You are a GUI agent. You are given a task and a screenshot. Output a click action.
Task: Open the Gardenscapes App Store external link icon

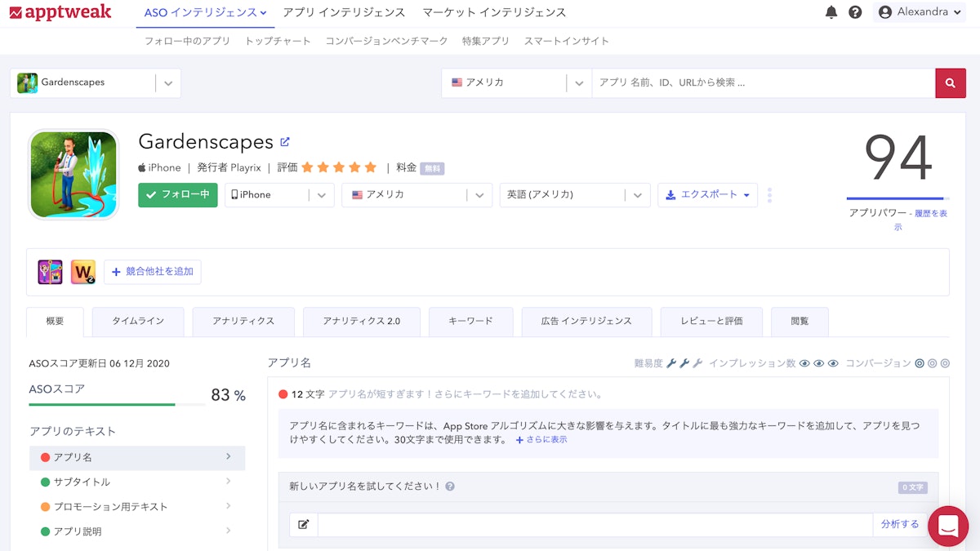click(284, 140)
